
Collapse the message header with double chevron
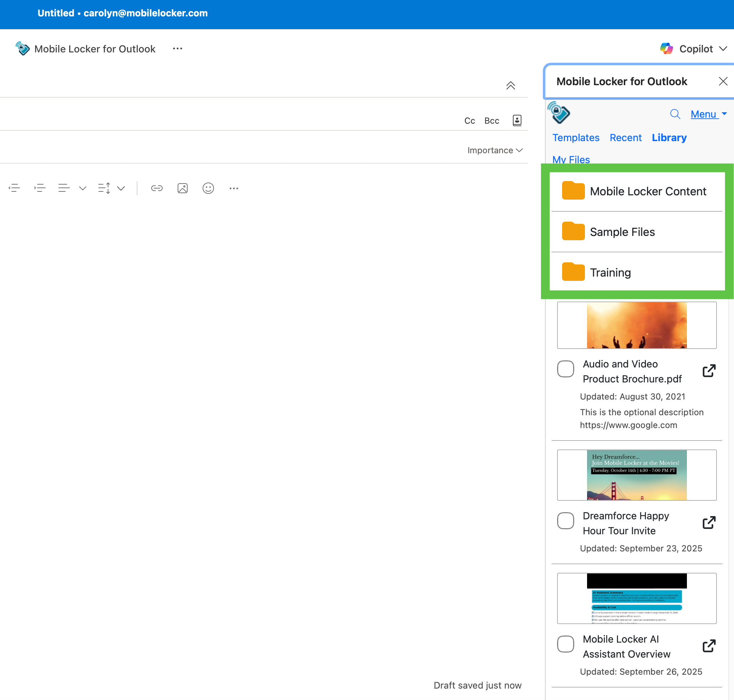point(510,86)
